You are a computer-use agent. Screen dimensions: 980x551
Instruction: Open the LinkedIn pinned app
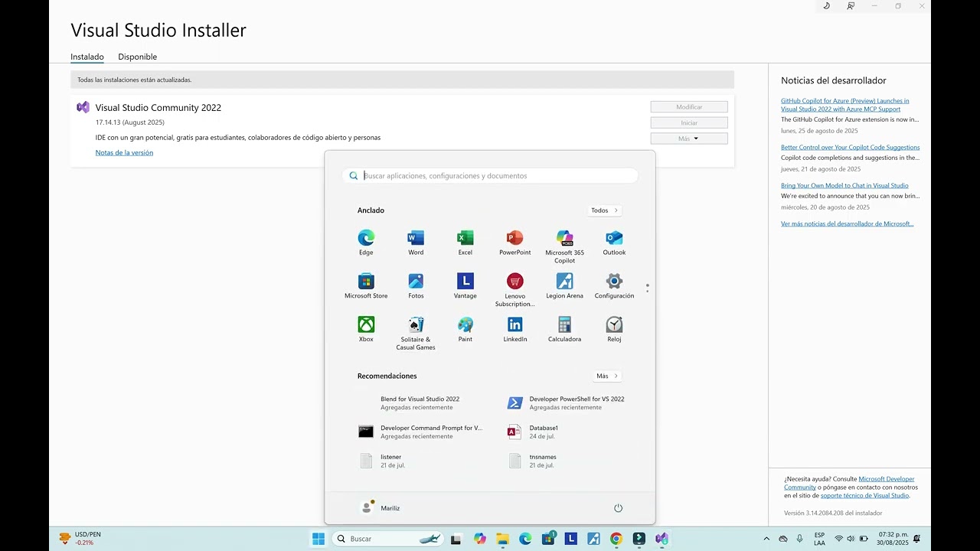tap(515, 330)
